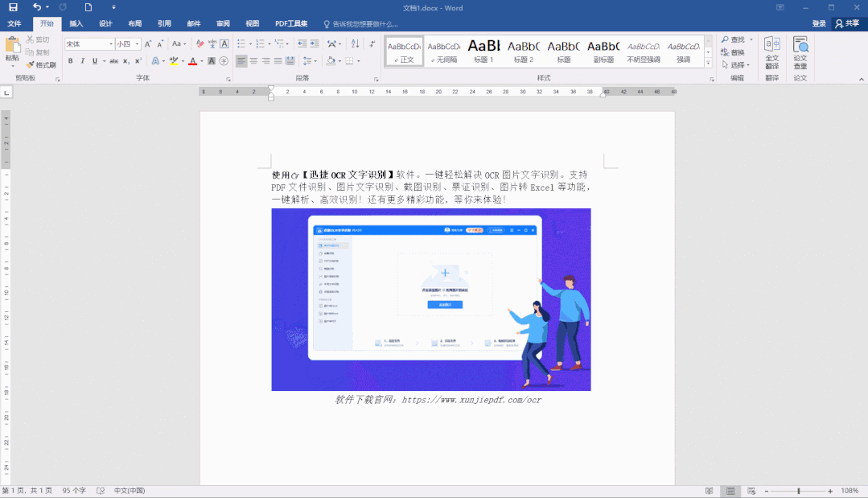This screenshot has width=868, height=498.
Task: Copy selection using 复制
Action: pos(38,52)
